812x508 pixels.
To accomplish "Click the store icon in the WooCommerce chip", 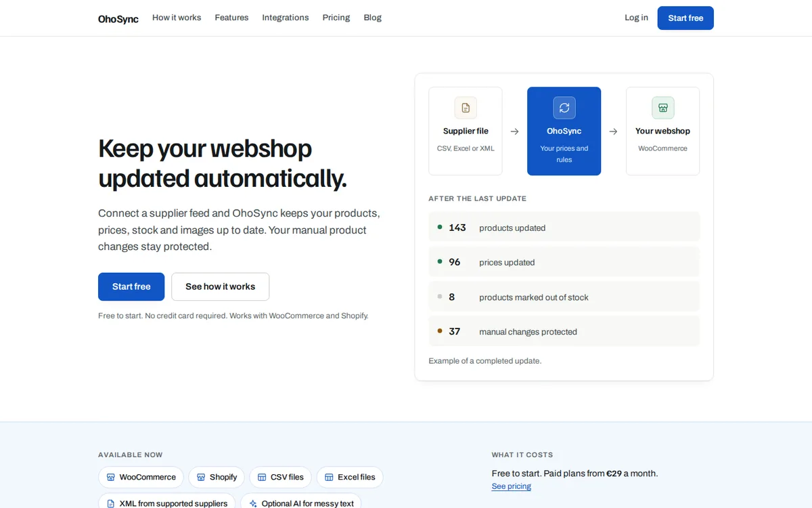I will tap(111, 478).
